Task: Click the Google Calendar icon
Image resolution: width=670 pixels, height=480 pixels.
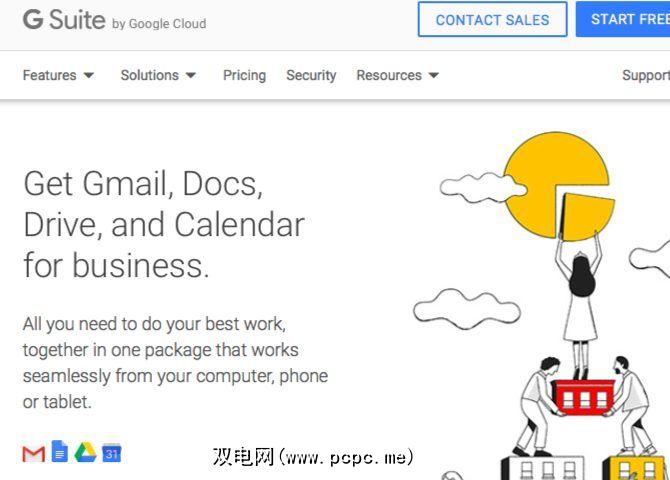Action: click(112, 453)
